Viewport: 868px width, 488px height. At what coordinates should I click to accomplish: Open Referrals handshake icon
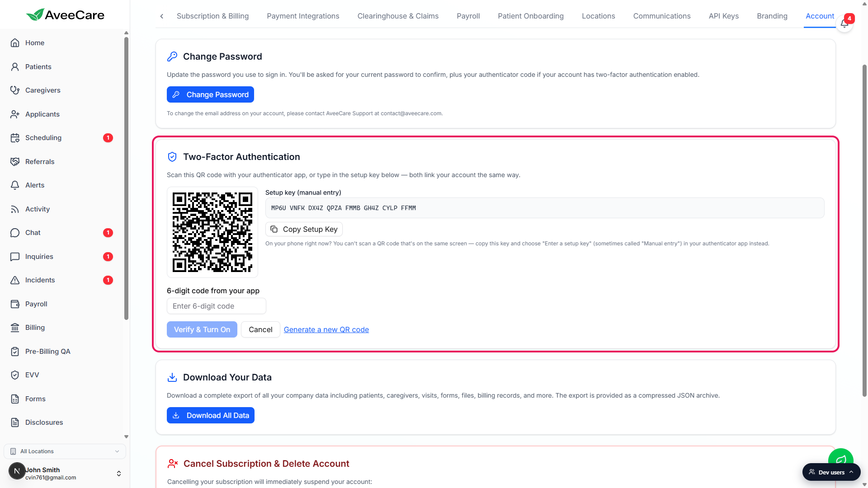[15, 162]
